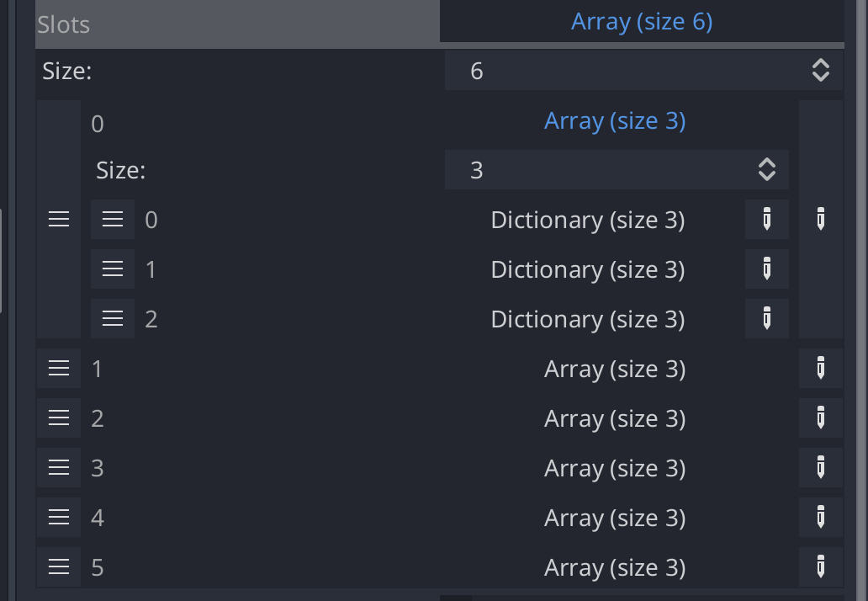Viewport: 868px width, 601px height.
Task: Click drag handle of nested dictionary 1
Action: [113, 269]
